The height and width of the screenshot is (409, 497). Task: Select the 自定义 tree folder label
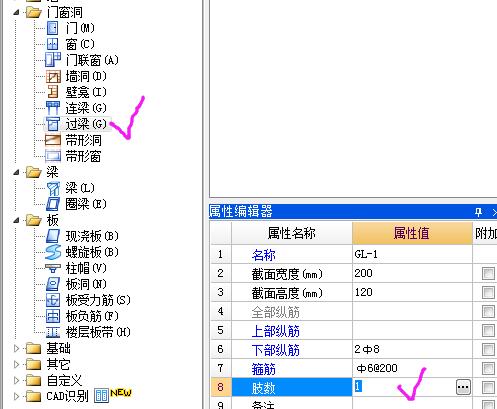64,380
